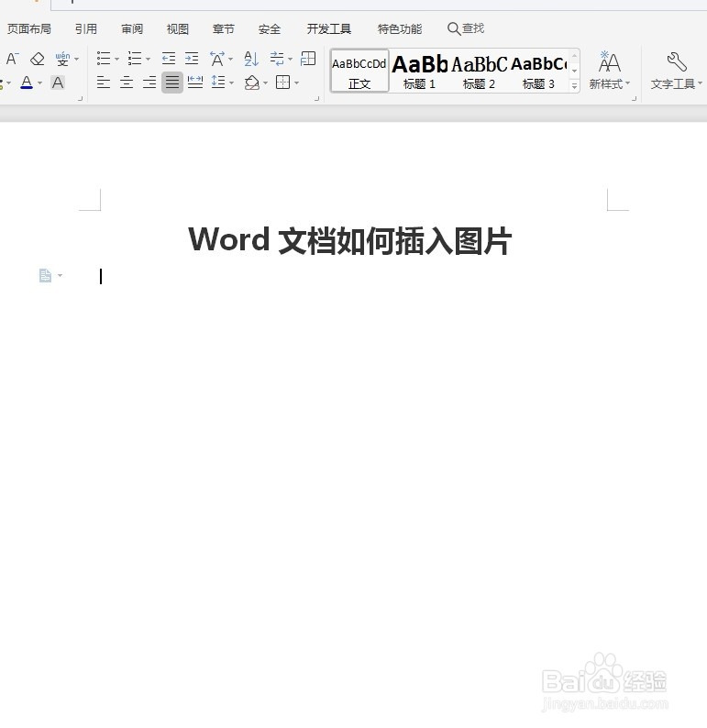The width and height of the screenshot is (707, 728).
Task: Open the bullet style dropdown arrow
Action: 117,59
